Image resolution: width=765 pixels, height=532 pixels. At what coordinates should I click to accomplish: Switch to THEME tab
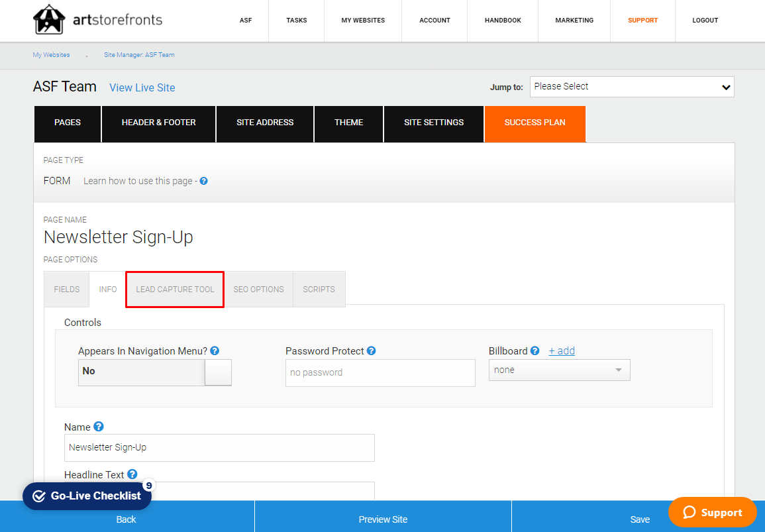[349, 124]
